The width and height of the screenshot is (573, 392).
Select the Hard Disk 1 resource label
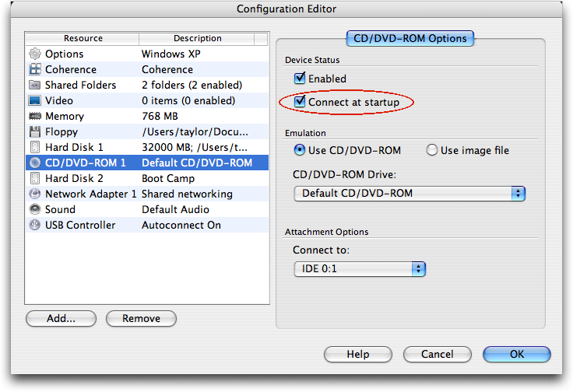[74, 147]
